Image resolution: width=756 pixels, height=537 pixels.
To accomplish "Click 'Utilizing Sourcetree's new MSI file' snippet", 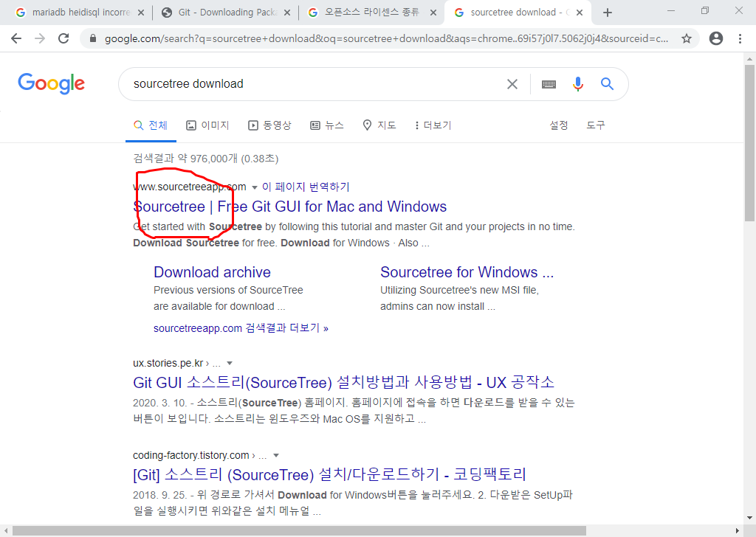I will click(x=459, y=290).
